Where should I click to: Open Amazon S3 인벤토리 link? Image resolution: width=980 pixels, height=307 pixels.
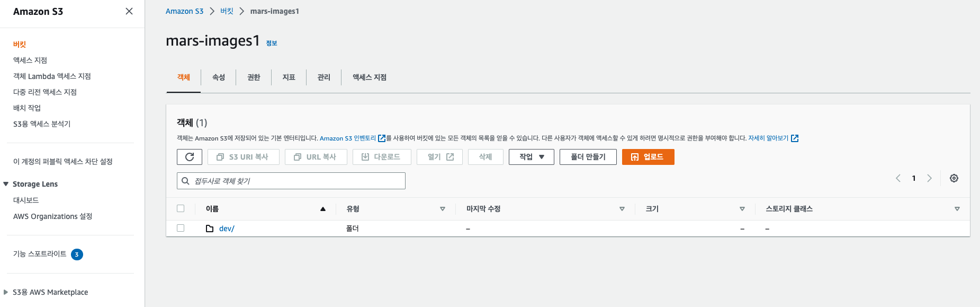coord(348,138)
